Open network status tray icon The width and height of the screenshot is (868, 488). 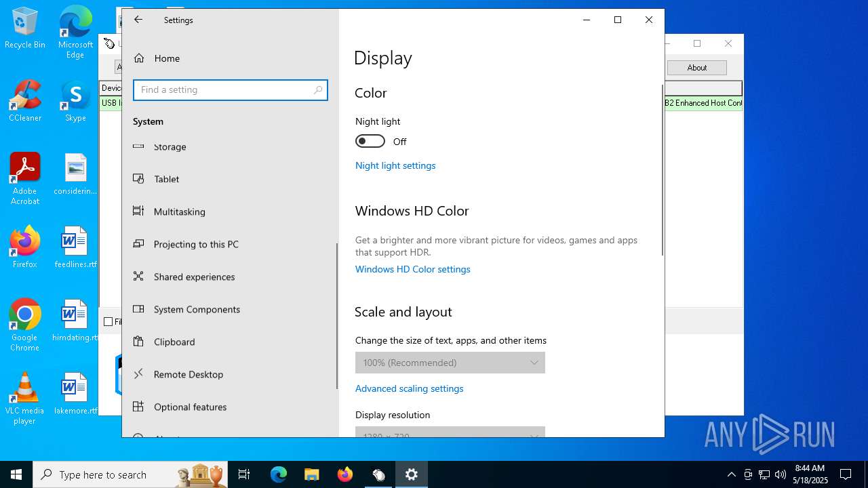(x=764, y=474)
